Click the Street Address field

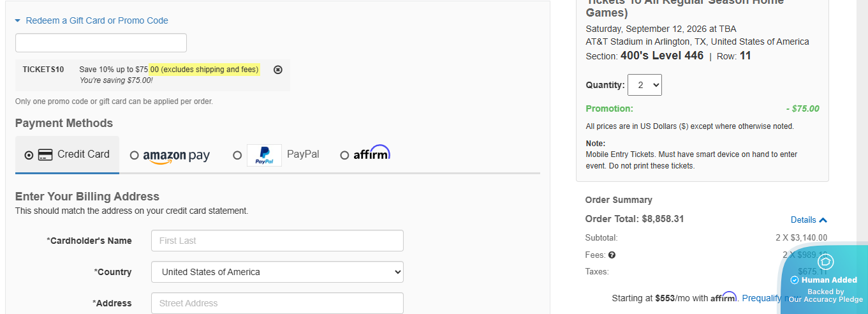[x=277, y=303]
